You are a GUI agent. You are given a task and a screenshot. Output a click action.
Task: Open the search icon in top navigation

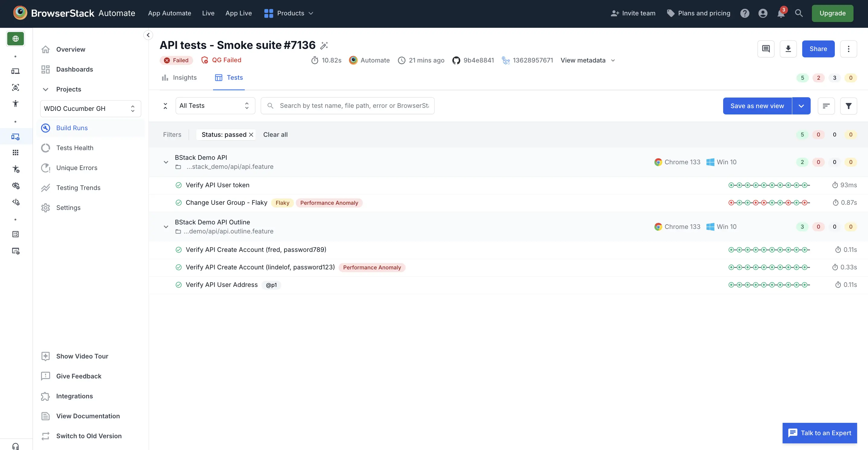click(799, 13)
